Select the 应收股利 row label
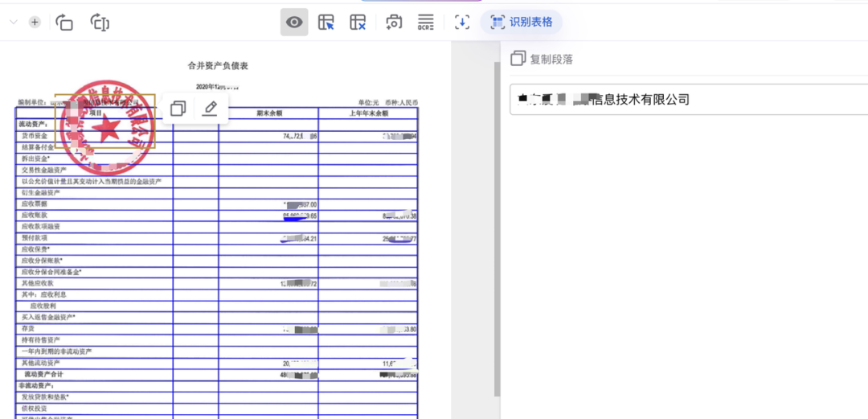The image size is (868, 419). pyautogui.click(x=43, y=306)
